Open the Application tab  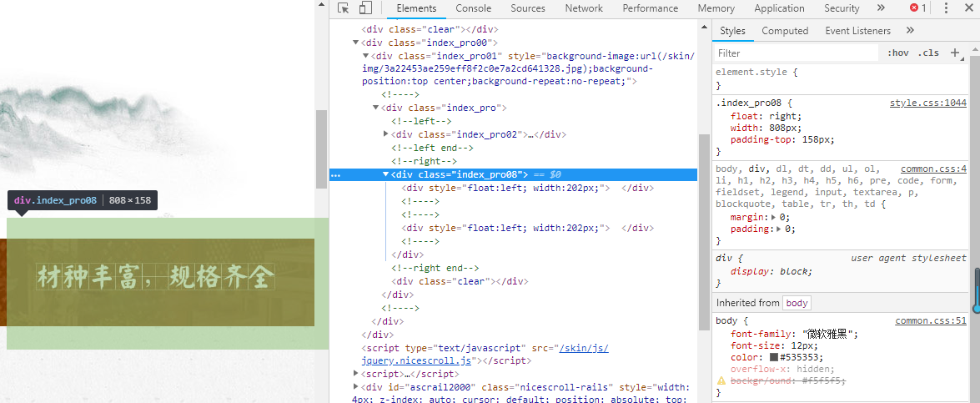coord(779,8)
